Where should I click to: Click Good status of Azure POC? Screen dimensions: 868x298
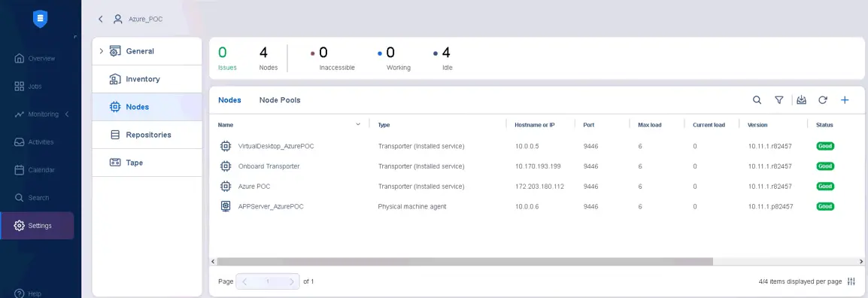(x=825, y=186)
